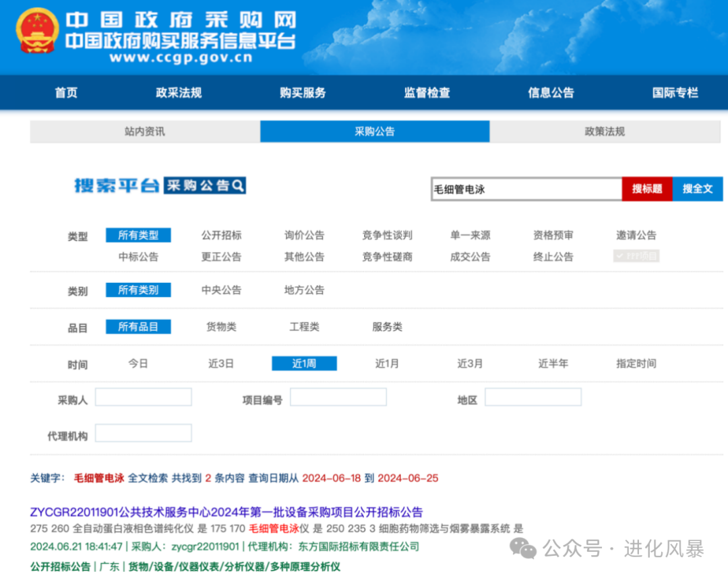The height and width of the screenshot is (578, 728).
Task: Click the 项目编号 input field
Action: click(338, 397)
